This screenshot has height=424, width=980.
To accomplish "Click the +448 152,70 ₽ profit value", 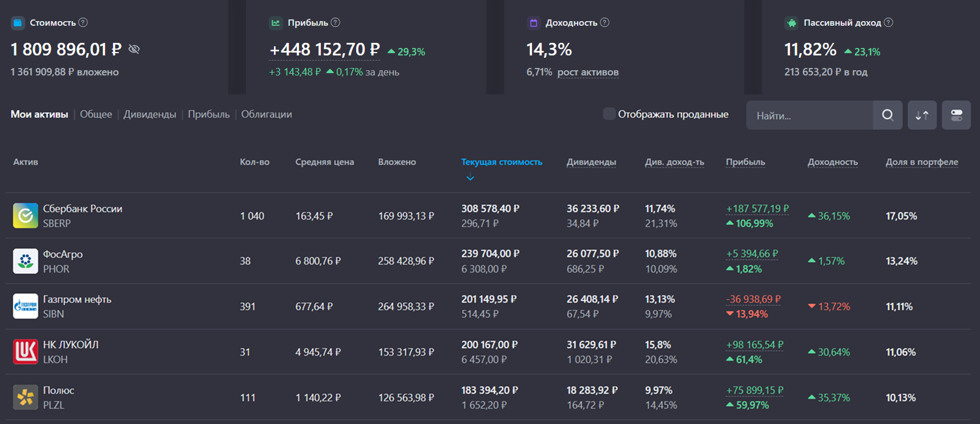I will click(x=324, y=50).
